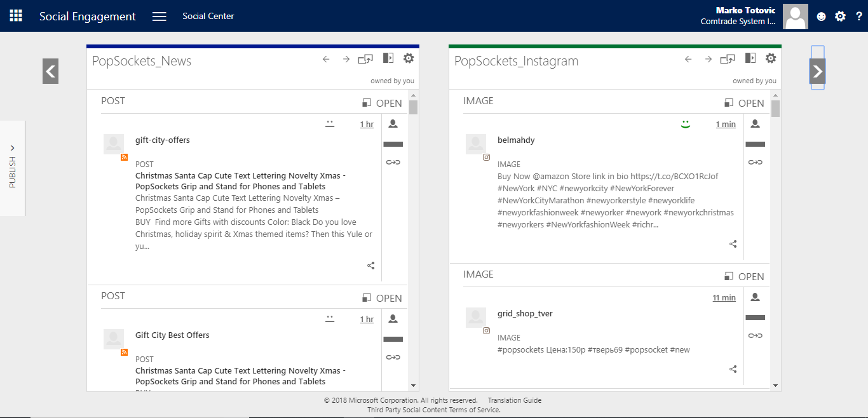The width and height of the screenshot is (868, 418).
Task: Open the Translation Guide link
Action: (x=514, y=400)
